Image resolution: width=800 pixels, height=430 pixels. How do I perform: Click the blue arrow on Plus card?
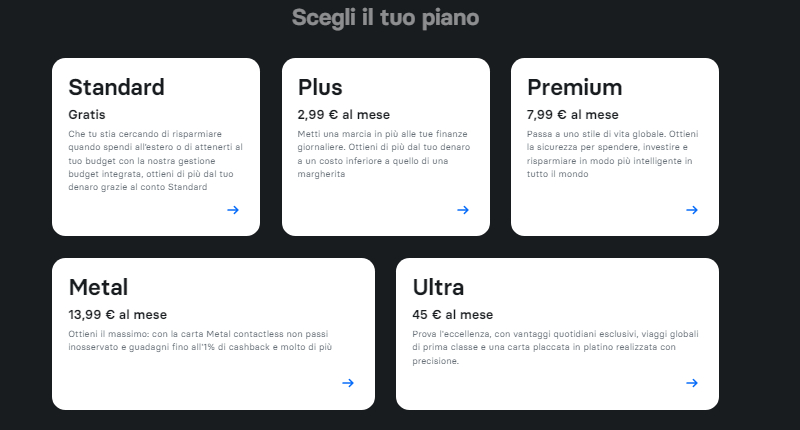463,210
